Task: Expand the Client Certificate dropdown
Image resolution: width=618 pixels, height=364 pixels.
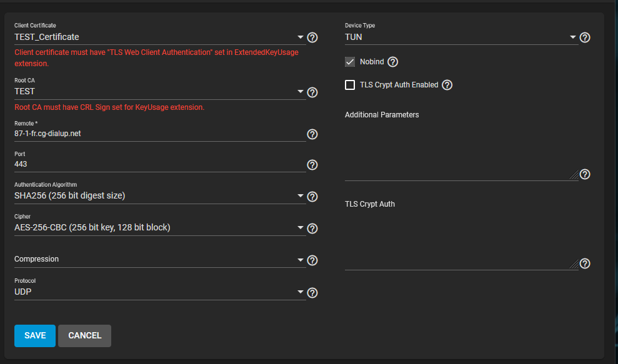Action: pyautogui.click(x=160, y=37)
